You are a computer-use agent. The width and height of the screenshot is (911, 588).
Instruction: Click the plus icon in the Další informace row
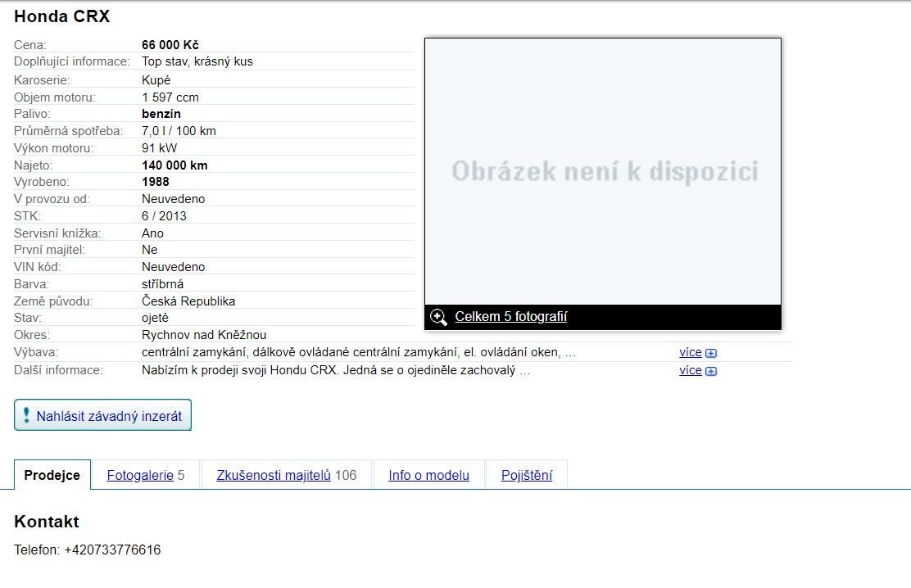click(x=711, y=371)
